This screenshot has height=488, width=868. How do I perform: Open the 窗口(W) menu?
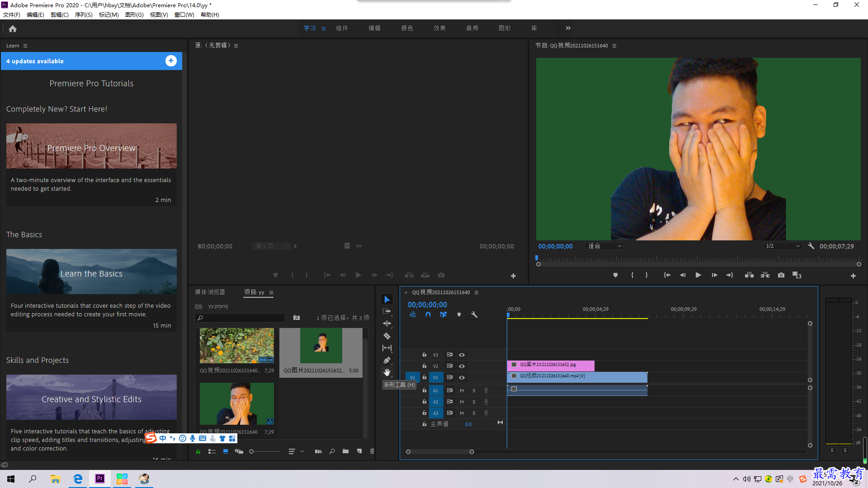[x=184, y=15]
